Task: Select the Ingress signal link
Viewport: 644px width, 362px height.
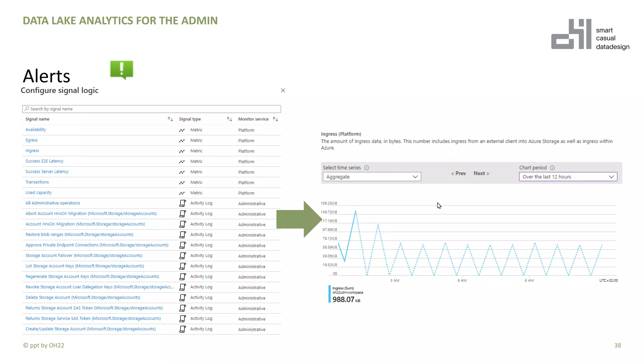Action: [x=32, y=151]
